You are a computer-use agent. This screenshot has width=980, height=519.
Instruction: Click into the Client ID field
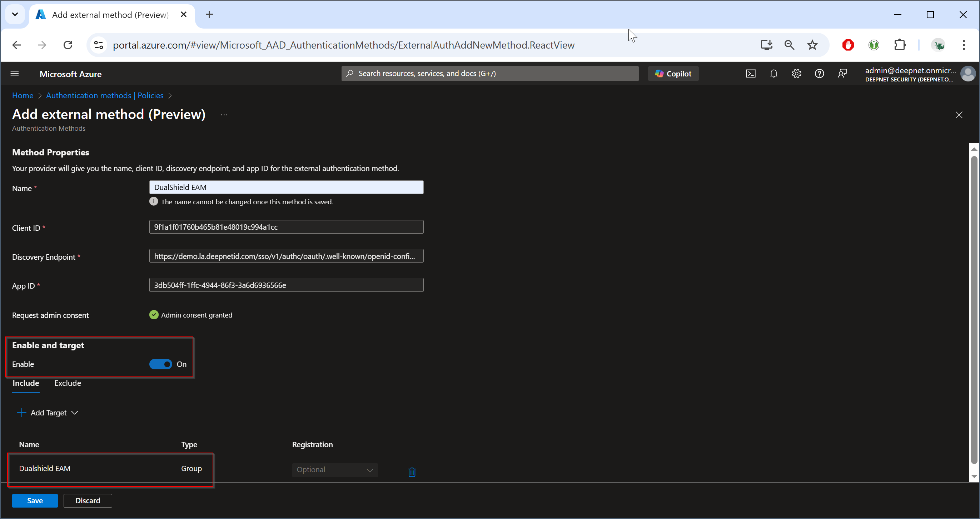click(286, 227)
